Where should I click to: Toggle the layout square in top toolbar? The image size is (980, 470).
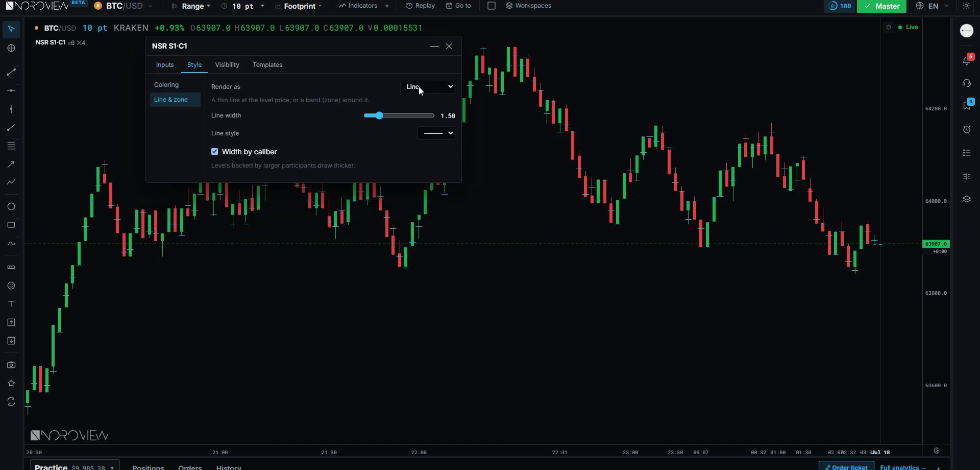tap(492, 6)
